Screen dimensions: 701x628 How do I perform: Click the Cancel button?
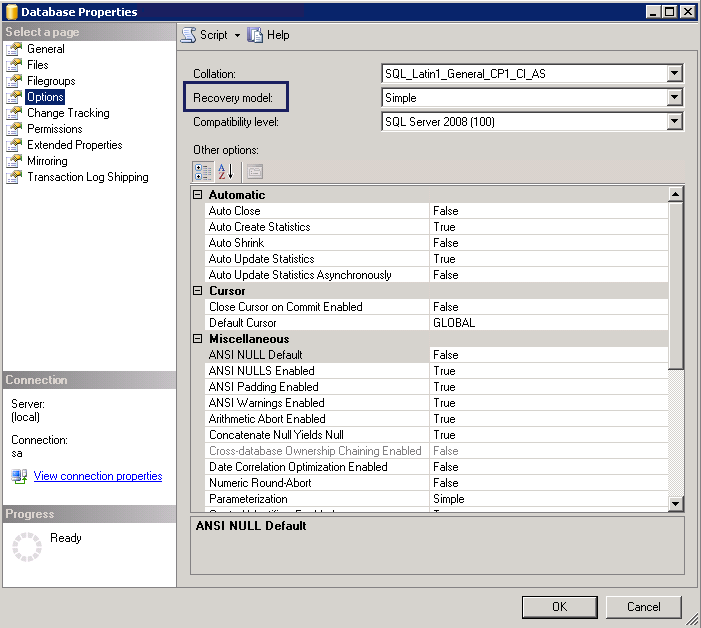click(x=643, y=607)
